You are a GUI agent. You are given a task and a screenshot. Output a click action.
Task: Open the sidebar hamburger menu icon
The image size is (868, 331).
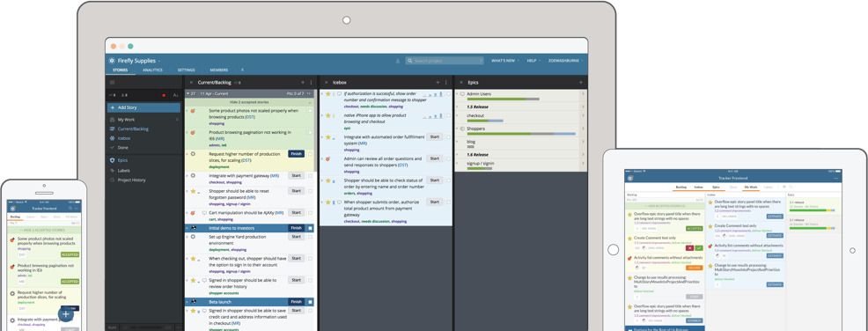112,82
